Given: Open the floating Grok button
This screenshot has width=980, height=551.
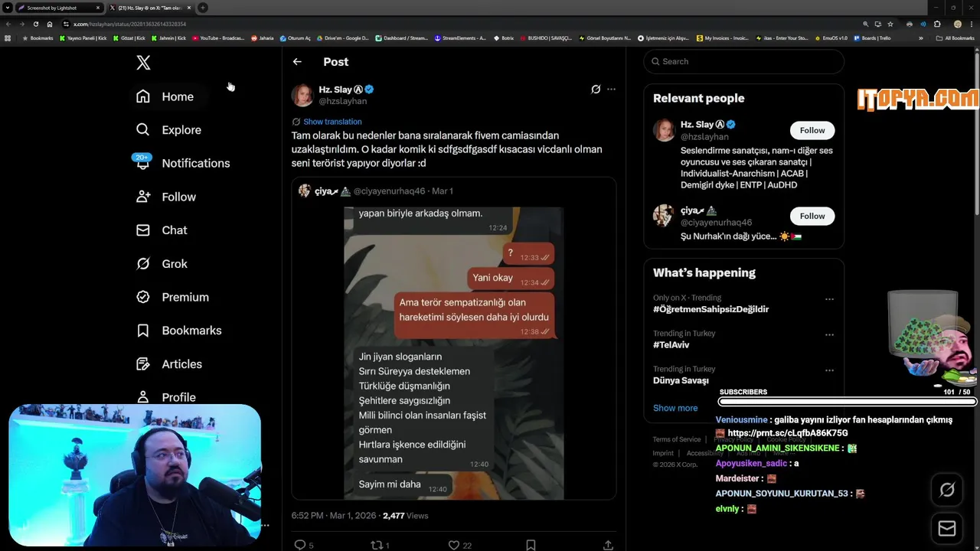Looking at the screenshot, I should [947, 490].
